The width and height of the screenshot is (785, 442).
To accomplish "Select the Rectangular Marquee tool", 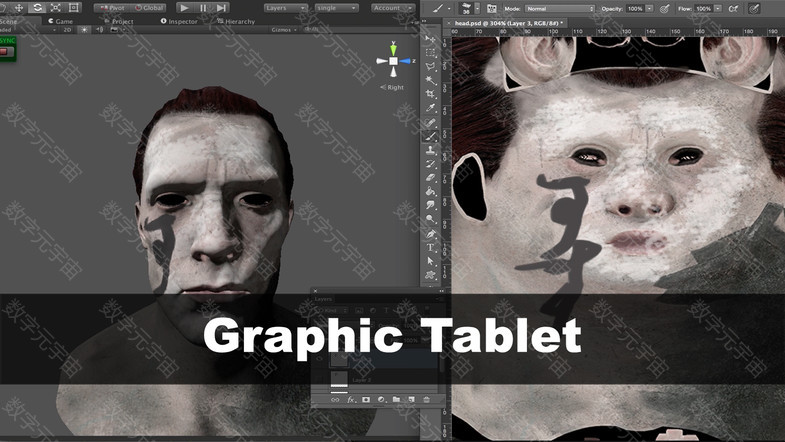I will click(x=430, y=52).
